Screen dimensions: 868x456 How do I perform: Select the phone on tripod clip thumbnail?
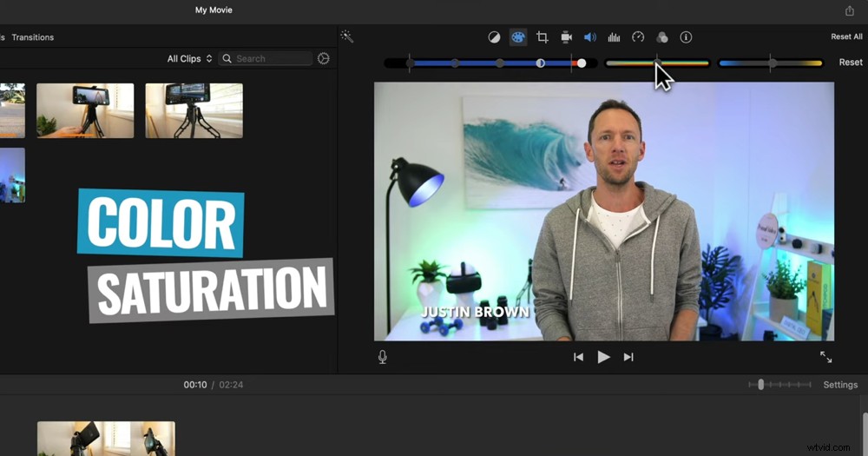pos(85,111)
